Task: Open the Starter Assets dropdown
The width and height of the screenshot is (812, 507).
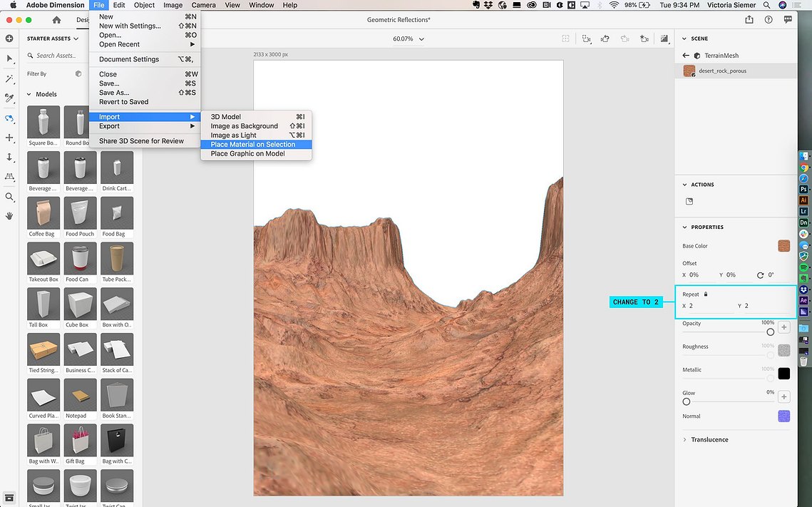Action: click(x=53, y=39)
